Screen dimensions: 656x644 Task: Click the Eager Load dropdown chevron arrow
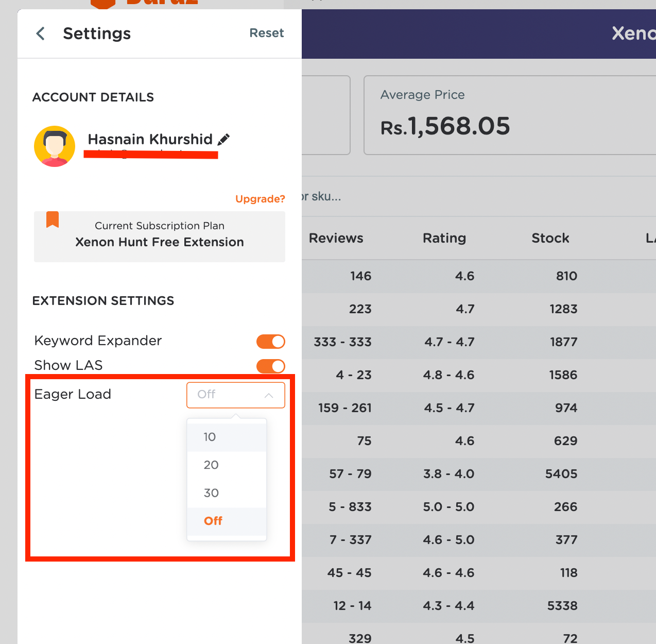point(269,396)
